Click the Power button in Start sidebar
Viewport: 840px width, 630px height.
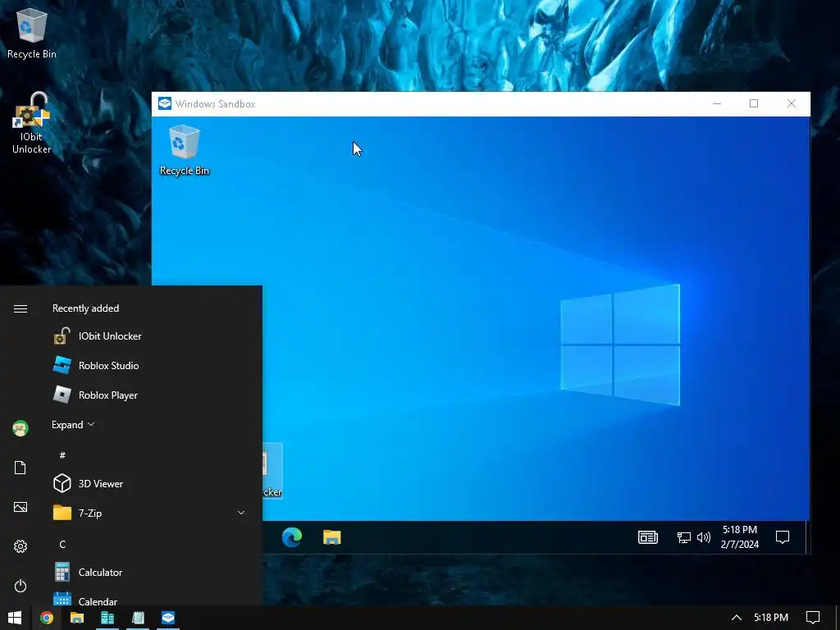click(21, 586)
